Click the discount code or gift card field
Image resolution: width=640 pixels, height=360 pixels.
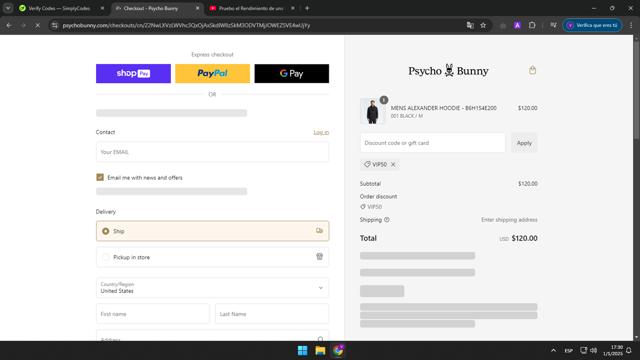point(433,143)
